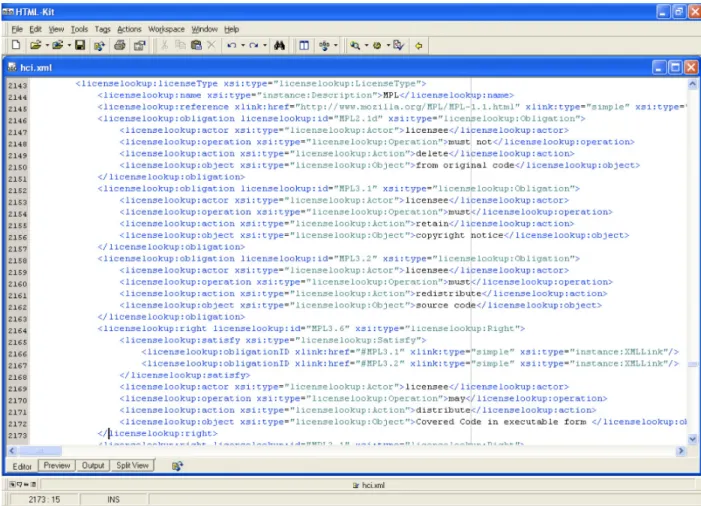The image size is (701, 506).
Task: Expand the plugins icon dropdown arrow
Action: (x=335, y=46)
